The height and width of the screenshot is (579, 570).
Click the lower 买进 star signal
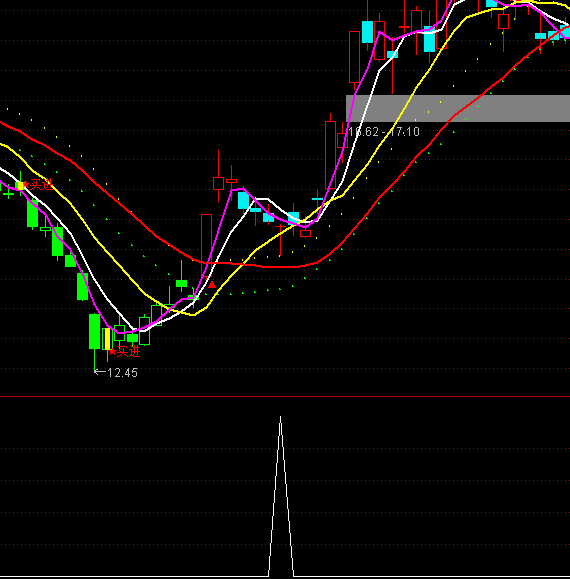point(124,352)
